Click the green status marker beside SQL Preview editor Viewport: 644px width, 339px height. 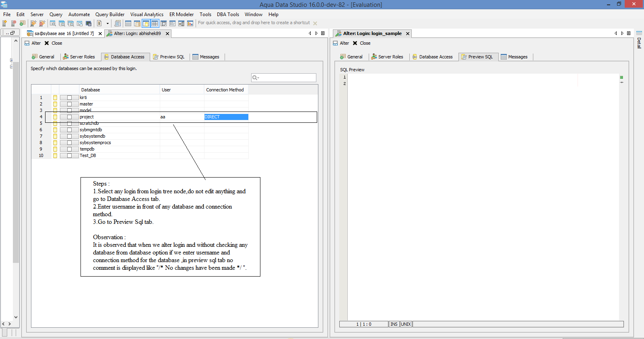tap(621, 77)
